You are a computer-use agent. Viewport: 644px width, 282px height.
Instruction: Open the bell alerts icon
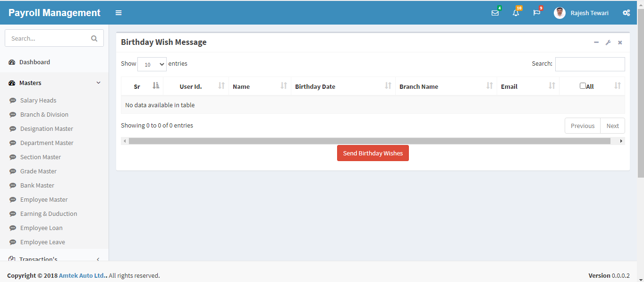[x=516, y=13]
